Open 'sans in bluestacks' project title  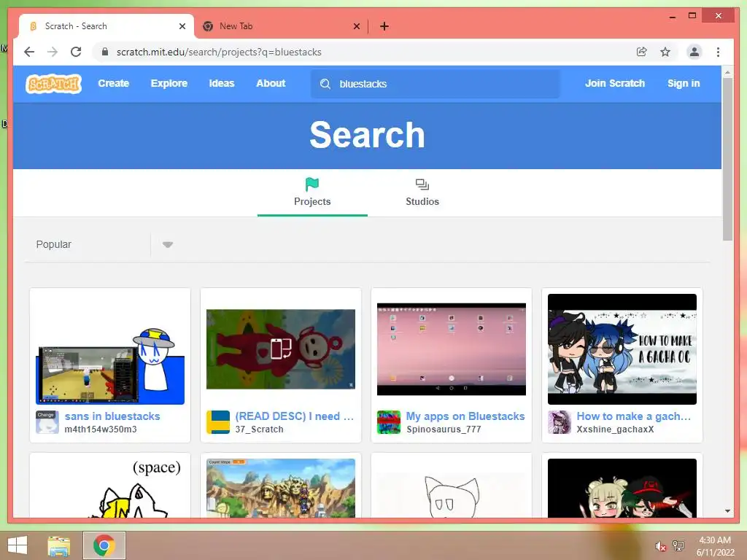point(112,416)
